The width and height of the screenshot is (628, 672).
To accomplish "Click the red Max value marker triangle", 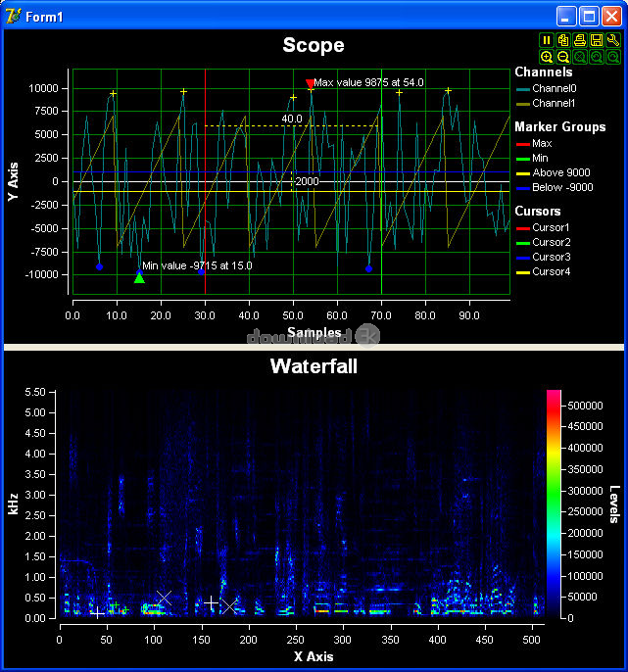I will (311, 84).
